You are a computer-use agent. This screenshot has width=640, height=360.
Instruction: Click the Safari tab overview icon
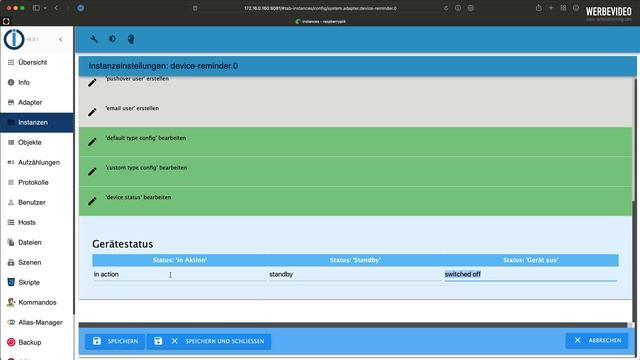[563, 8]
